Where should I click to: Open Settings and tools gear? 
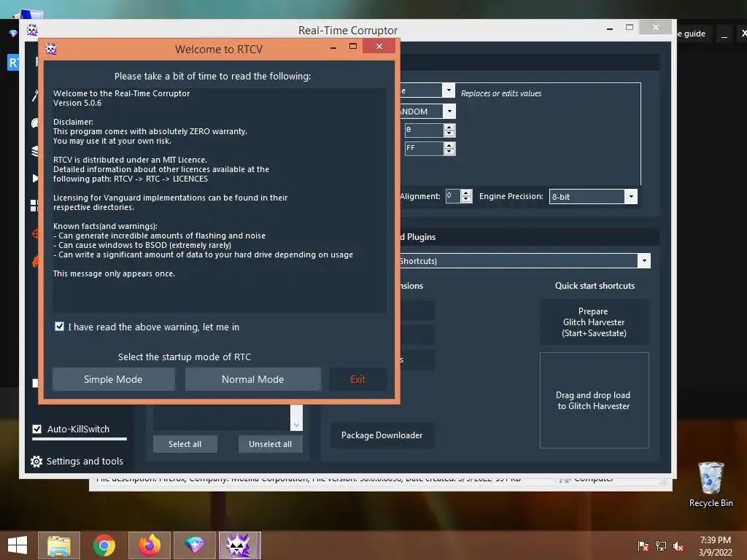pyautogui.click(x=36, y=461)
